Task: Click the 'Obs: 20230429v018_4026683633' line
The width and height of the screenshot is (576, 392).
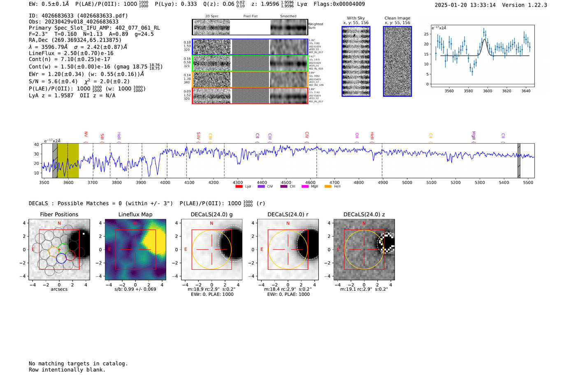Action: [74, 22]
